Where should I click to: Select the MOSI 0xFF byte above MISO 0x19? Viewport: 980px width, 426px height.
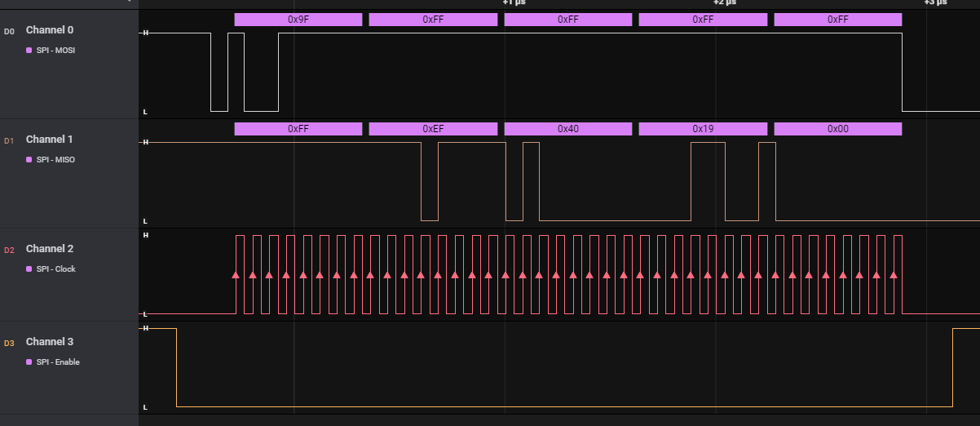[x=703, y=20]
